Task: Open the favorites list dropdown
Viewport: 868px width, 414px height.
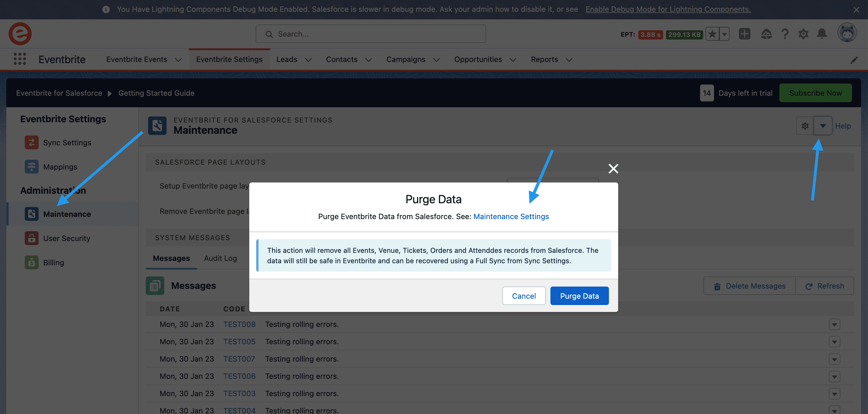Action: point(724,34)
